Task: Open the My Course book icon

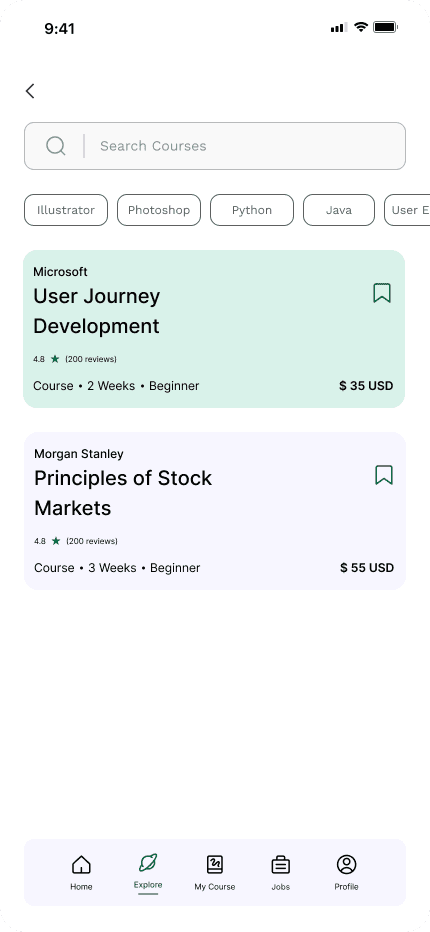Action: (x=215, y=864)
